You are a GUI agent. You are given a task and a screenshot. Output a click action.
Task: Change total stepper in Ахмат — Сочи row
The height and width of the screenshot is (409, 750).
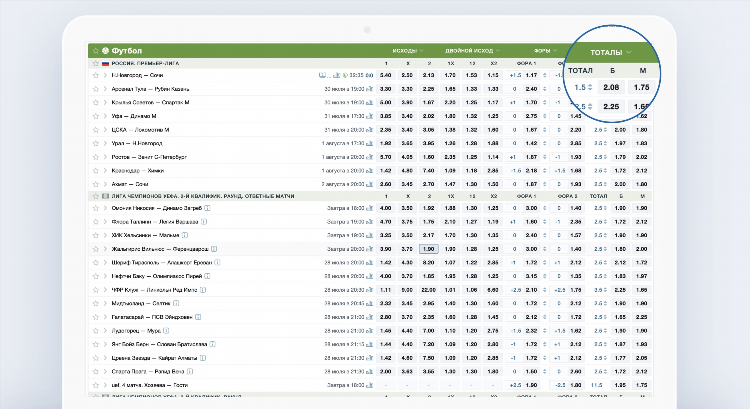tap(605, 184)
